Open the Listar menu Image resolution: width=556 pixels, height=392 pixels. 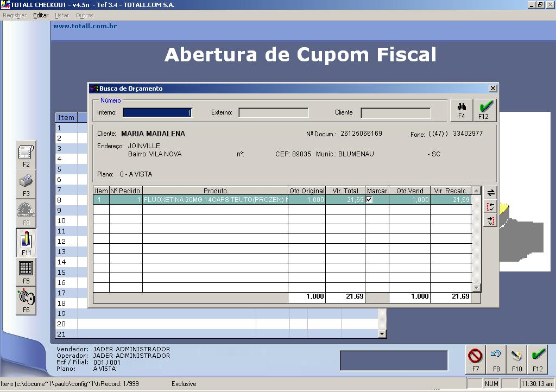pos(62,15)
